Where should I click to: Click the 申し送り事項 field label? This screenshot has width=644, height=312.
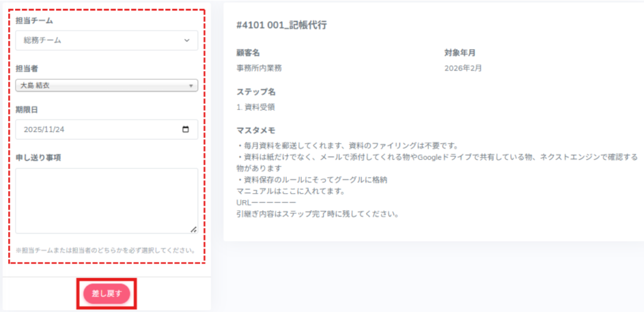[x=38, y=157]
